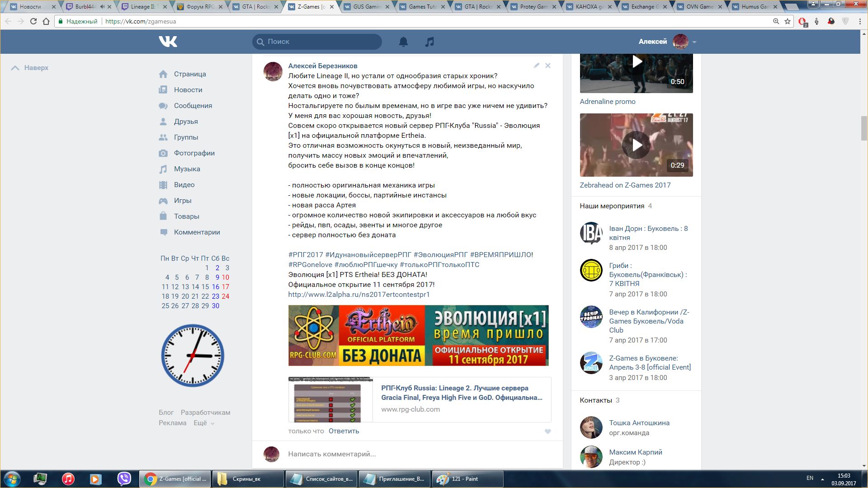868x488 pixels.
Task: Click the page vertical scrollbar thumb
Action: click(864, 128)
